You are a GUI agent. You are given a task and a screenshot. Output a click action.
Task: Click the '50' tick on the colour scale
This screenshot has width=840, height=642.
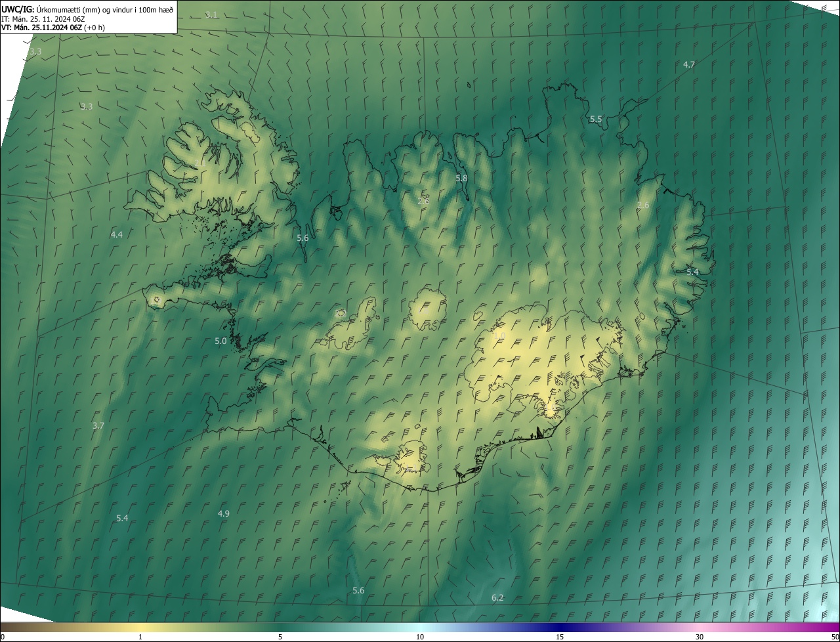click(x=835, y=637)
